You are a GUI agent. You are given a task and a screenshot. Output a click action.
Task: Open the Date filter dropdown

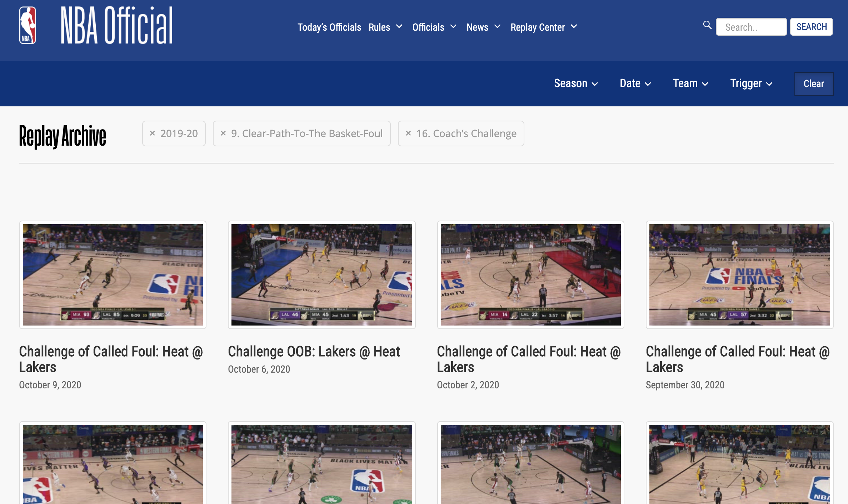coord(635,84)
